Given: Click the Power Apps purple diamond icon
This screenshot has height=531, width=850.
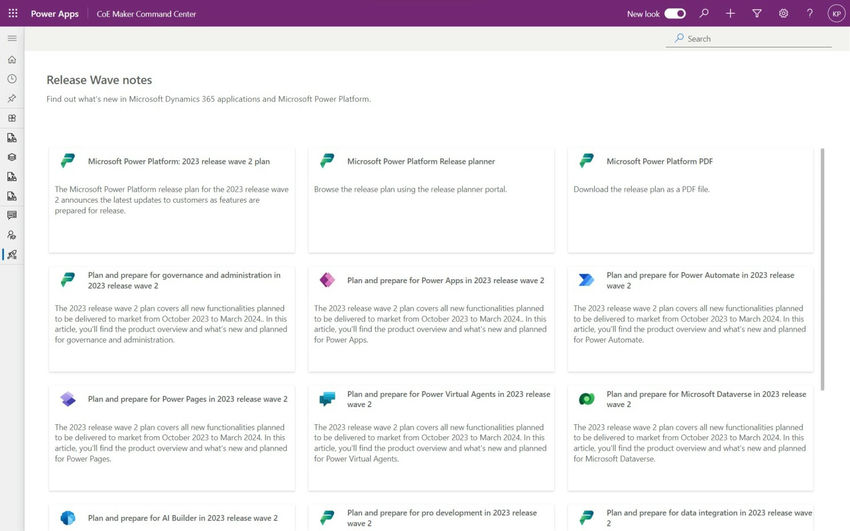Looking at the screenshot, I should click(327, 280).
